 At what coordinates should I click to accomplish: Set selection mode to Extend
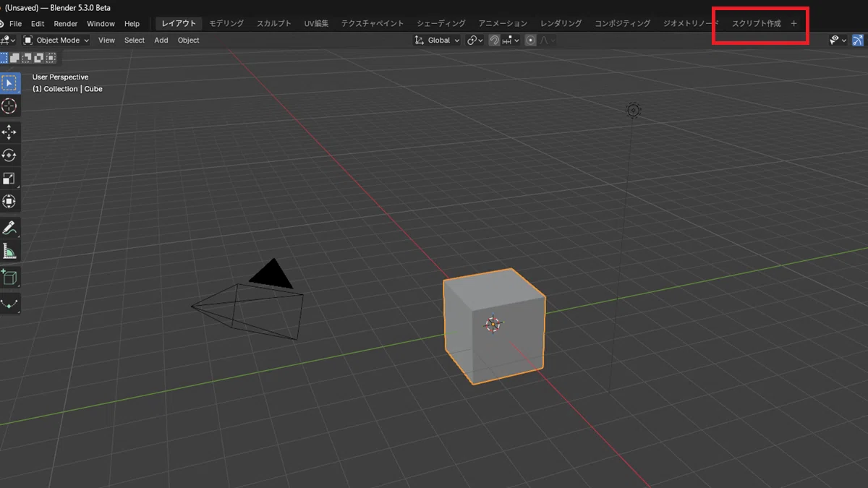click(x=14, y=58)
